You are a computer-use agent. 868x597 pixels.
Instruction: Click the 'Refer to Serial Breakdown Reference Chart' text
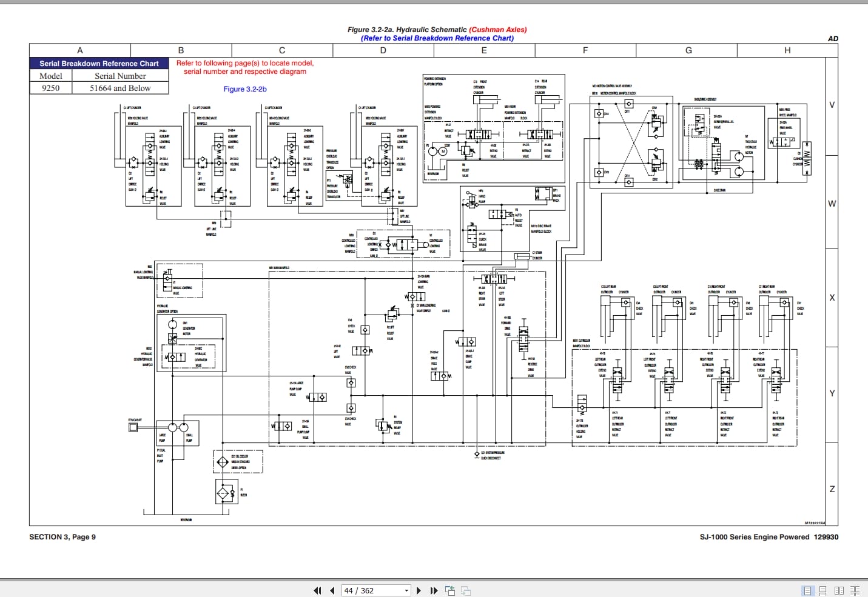[x=437, y=38]
